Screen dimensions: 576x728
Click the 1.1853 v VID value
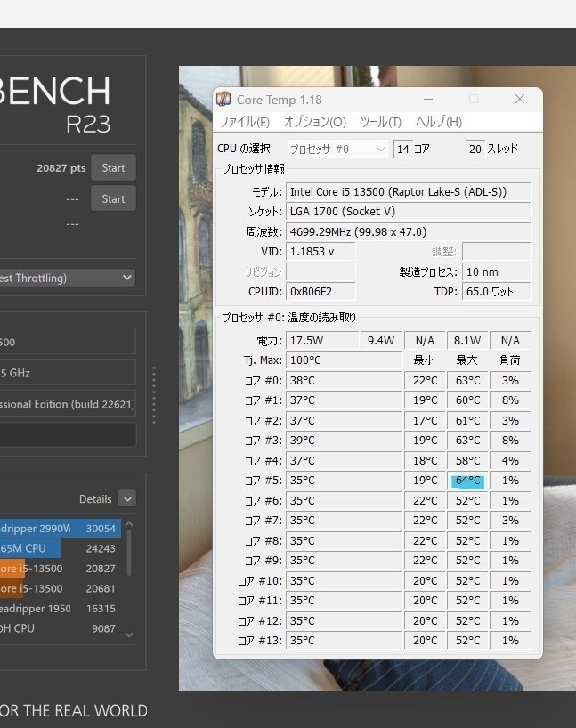point(320,252)
